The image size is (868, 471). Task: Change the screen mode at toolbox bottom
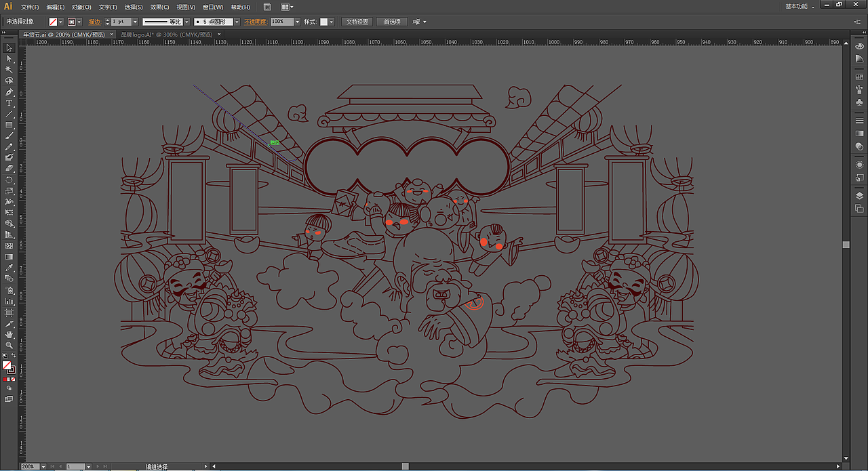click(9, 399)
